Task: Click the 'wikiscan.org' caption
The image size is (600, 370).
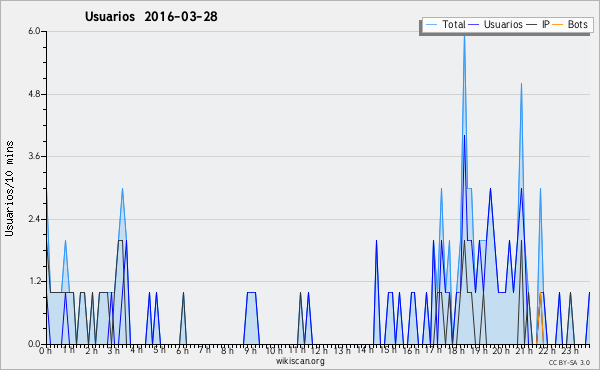Action: (300, 361)
